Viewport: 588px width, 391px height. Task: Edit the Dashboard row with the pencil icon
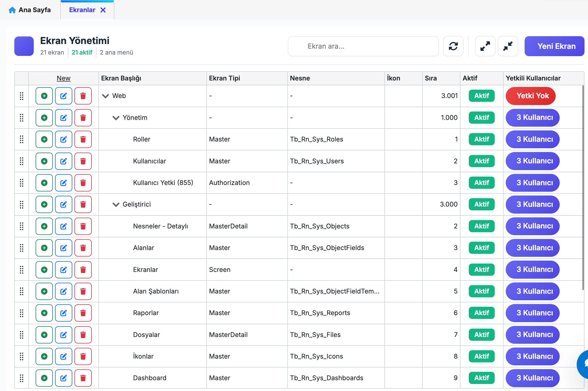(63, 378)
